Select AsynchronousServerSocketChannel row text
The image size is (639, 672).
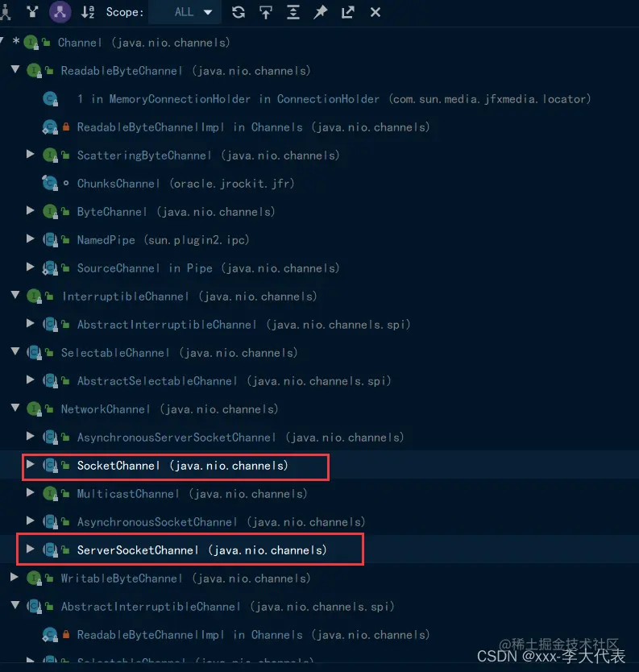point(240,438)
